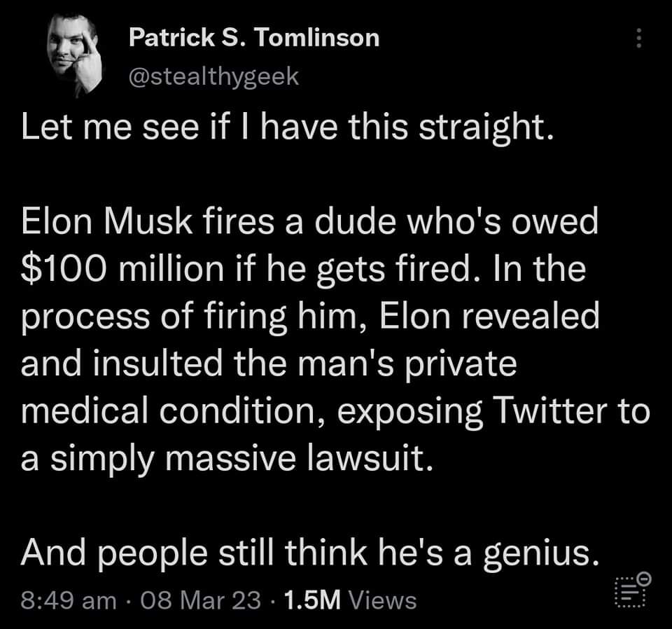Open the three-dot more options menu
Viewport: 672px width, 629px height.
click(638, 39)
